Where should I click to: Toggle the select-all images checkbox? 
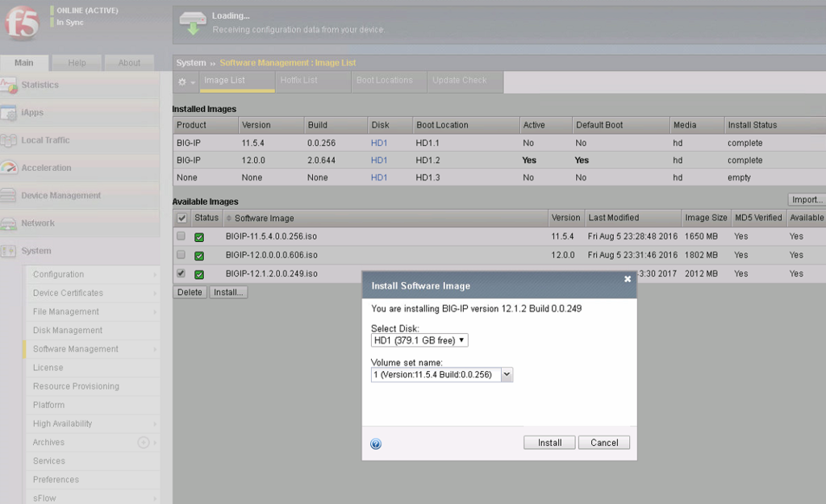pyautogui.click(x=181, y=218)
